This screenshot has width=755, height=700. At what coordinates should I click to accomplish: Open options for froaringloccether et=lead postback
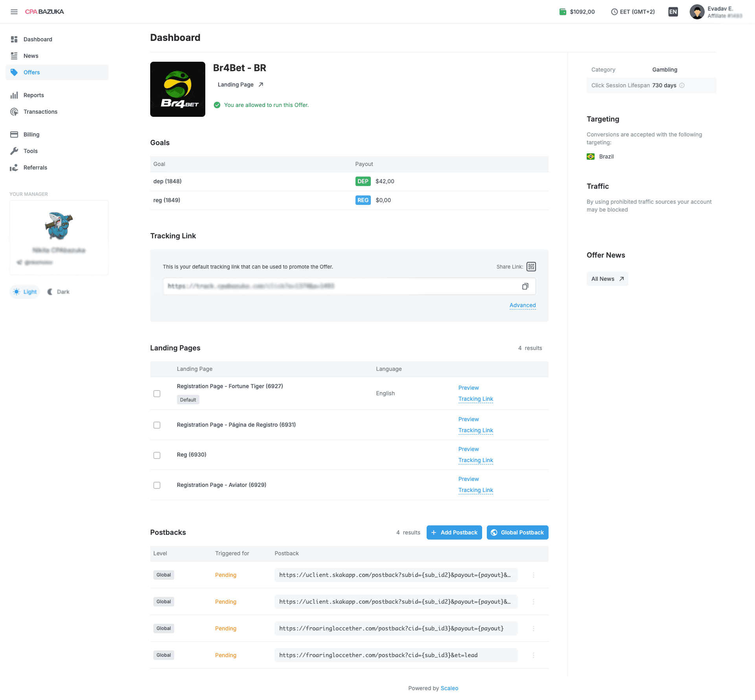pos(534,655)
